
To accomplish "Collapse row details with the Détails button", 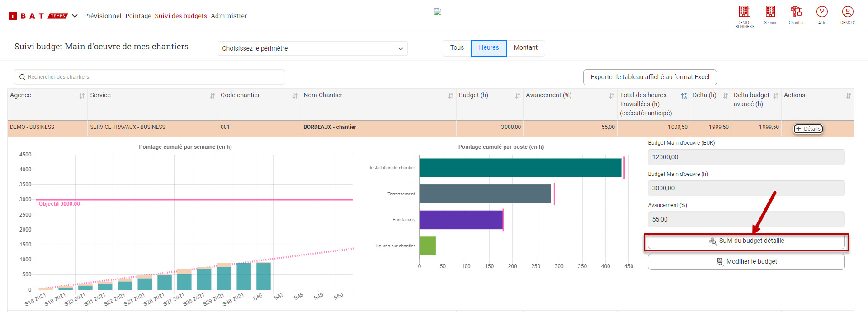I will (x=808, y=129).
